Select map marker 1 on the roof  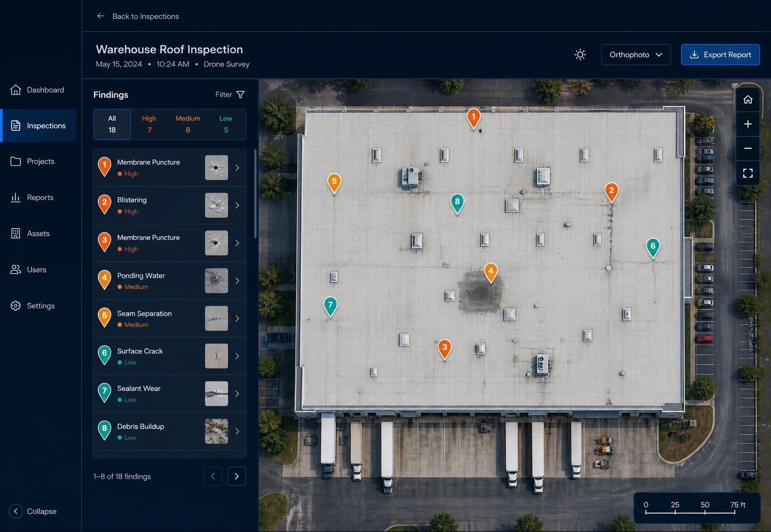(474, 118)
